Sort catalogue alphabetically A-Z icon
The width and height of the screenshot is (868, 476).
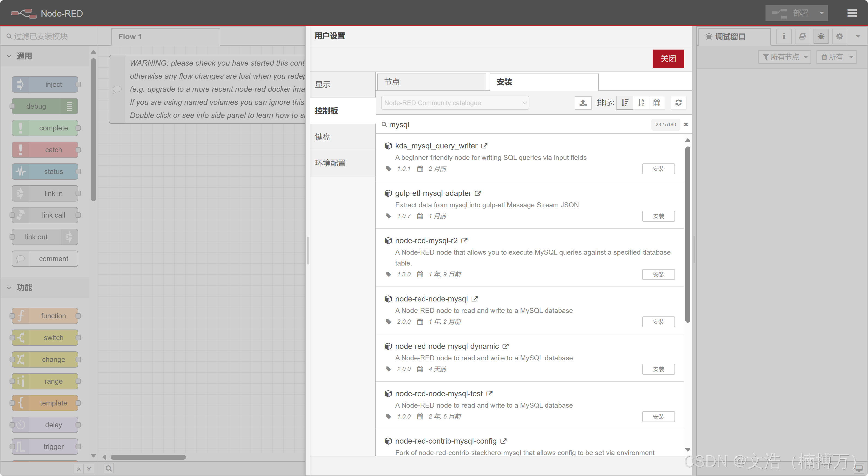coord(641,103)
